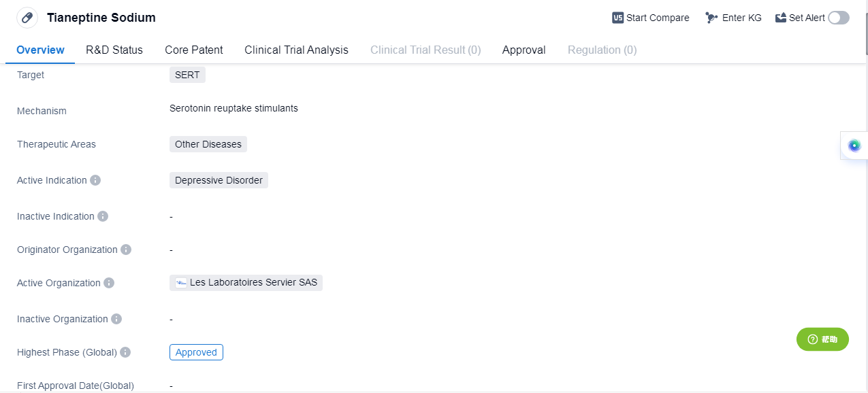The width and height of the screenshot is (868, 393).
Task: Click the info icon beside Highest Phase (Global)
Action: tap(125, 352)
